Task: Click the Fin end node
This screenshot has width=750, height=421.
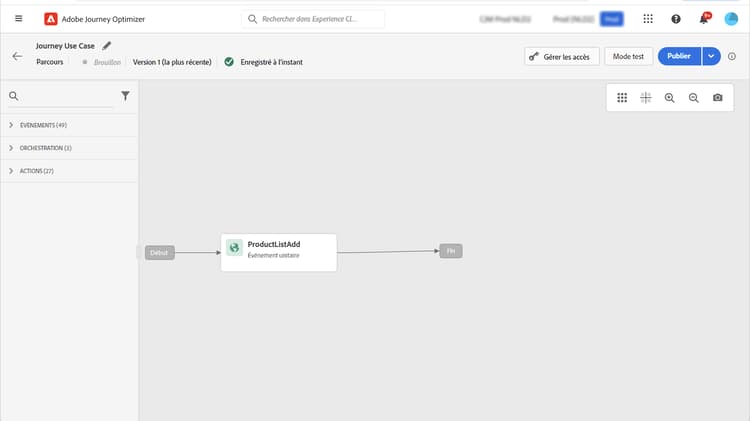Action: click(x=451, y=251)
